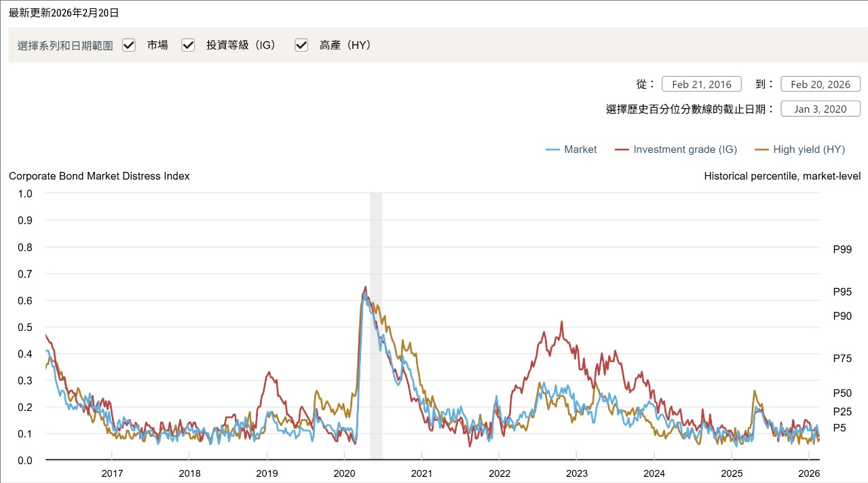868x483 pixels.
Task: Toggle the Investment grade (IG) legend entry
Action: click(x=676, y=149)
